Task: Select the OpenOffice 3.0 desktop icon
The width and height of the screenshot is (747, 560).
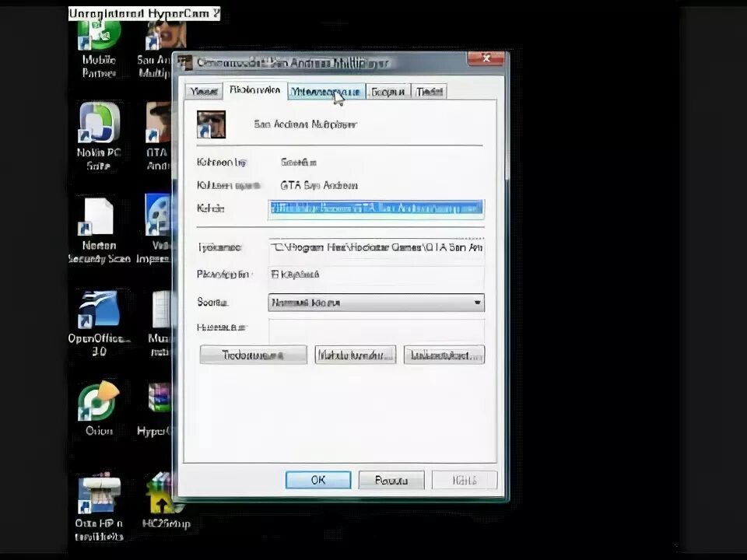Action: 99,324
